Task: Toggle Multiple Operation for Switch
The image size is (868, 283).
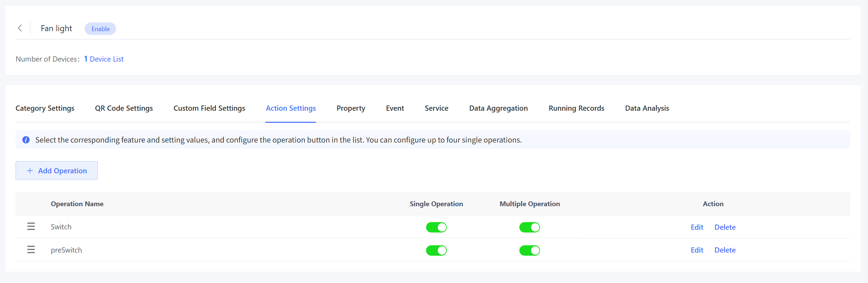Action: 529,227
